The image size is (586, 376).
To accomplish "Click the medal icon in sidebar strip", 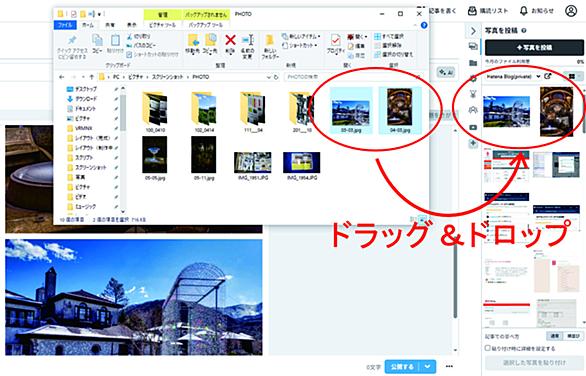I will (473, 94).
